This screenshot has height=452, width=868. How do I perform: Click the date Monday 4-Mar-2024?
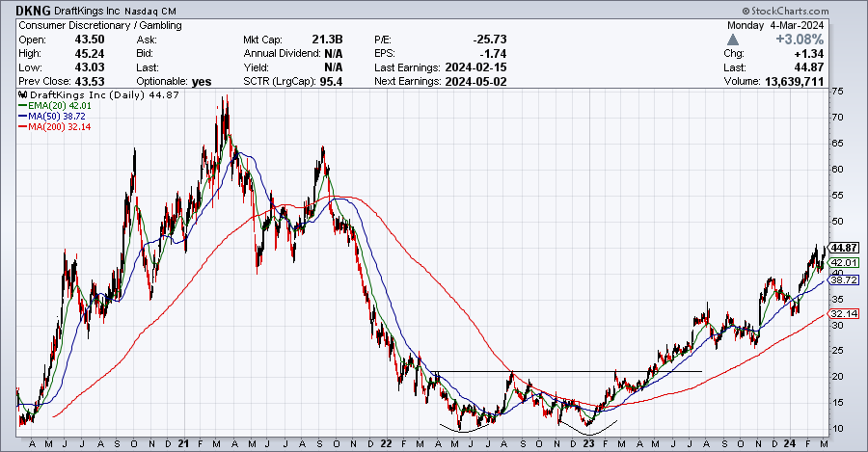(775, 25)
